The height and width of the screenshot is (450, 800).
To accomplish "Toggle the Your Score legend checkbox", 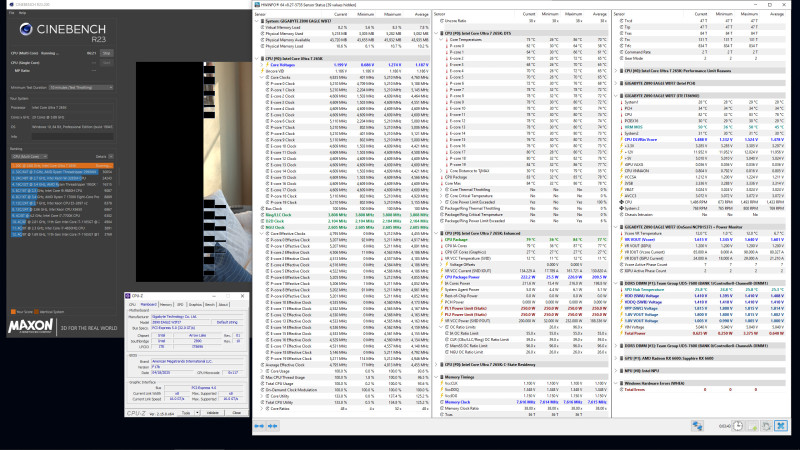I will [13, 312].
